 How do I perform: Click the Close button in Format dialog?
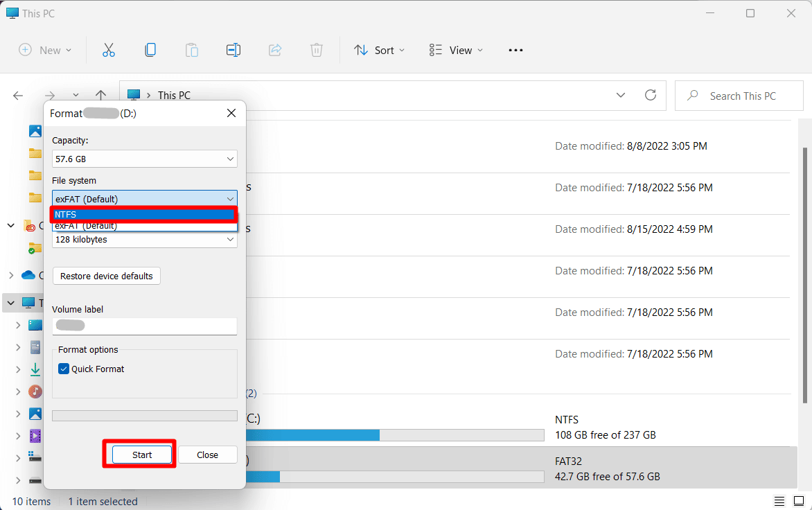pyautogui.click(x=207, y=455)
